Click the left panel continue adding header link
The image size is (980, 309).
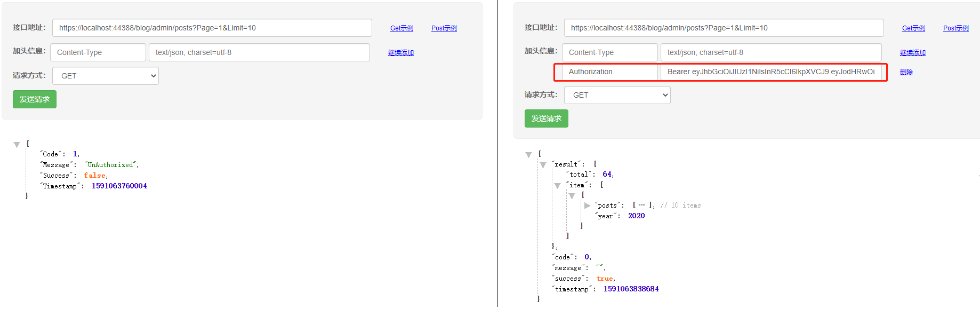tap(400, 53)
